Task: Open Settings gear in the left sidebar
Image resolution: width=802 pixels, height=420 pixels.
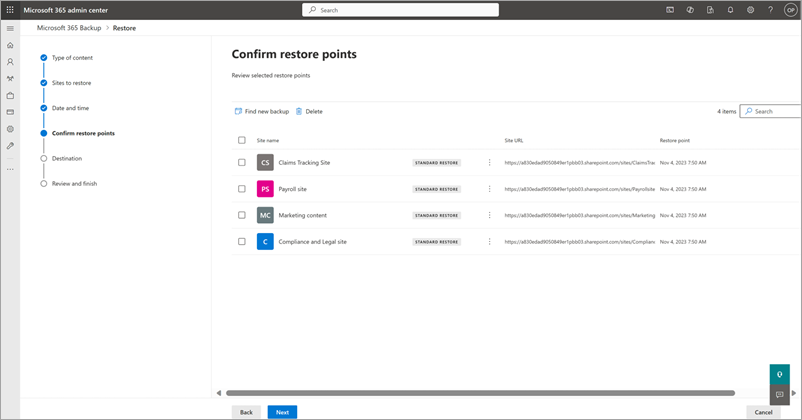Action: [x=11, y=129]
